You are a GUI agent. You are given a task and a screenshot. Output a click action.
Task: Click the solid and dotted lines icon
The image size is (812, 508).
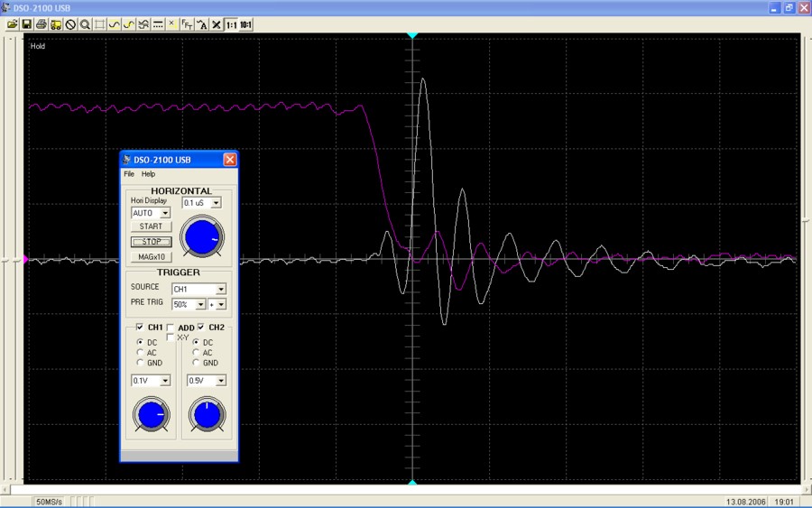click(x=158, y=24)
